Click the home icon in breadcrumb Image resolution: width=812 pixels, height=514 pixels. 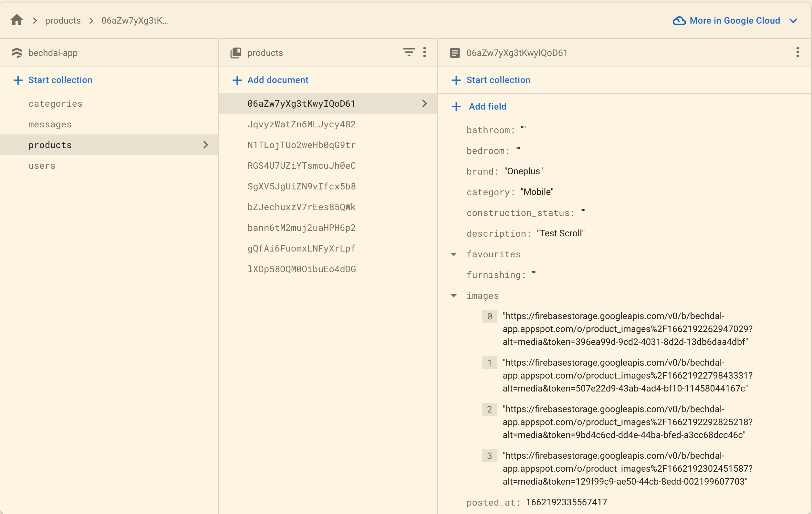[x=16, y=20]
